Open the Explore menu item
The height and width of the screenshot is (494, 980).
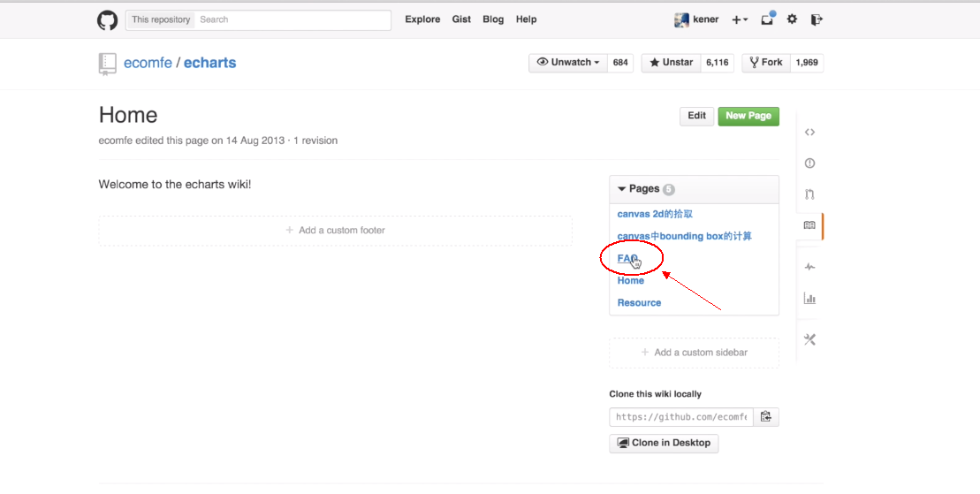[422, 19]
